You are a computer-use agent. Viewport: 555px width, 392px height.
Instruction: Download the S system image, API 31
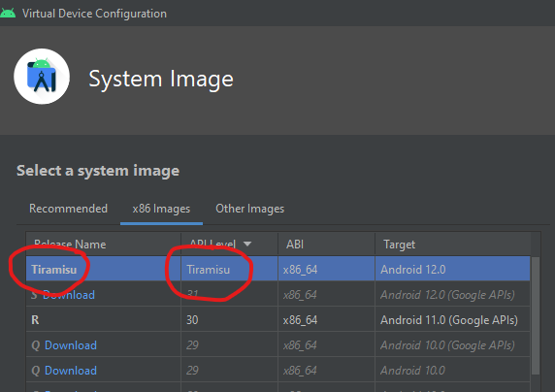coord(69,295)
